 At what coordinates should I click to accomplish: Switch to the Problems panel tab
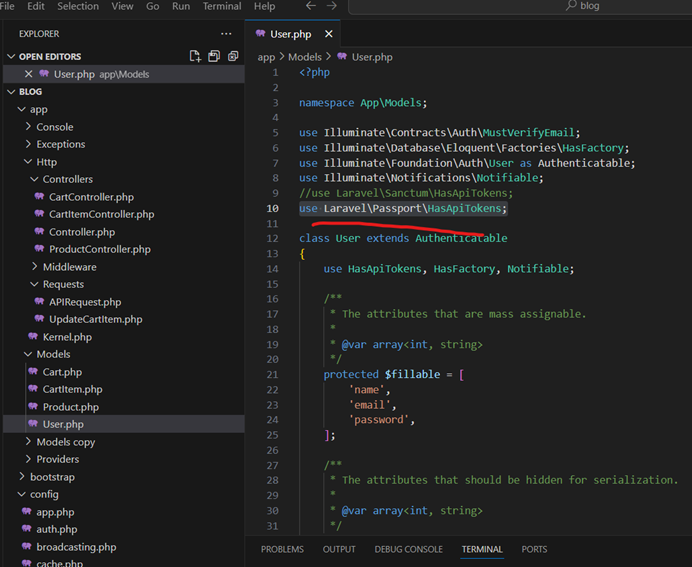click(282, 549)
